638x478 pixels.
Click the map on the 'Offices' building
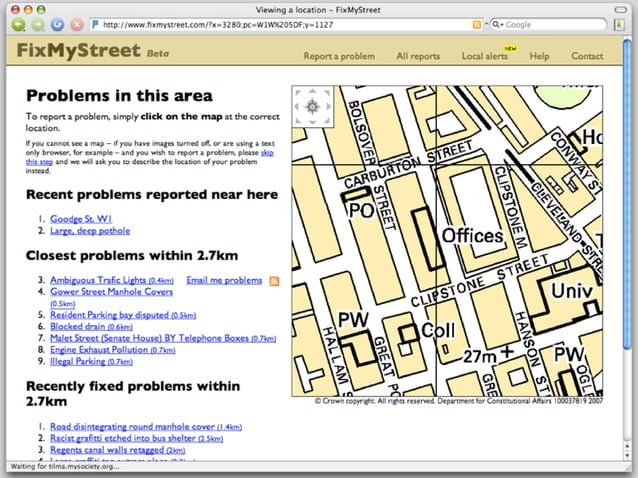pyautogui.click(x=472, y=236)
